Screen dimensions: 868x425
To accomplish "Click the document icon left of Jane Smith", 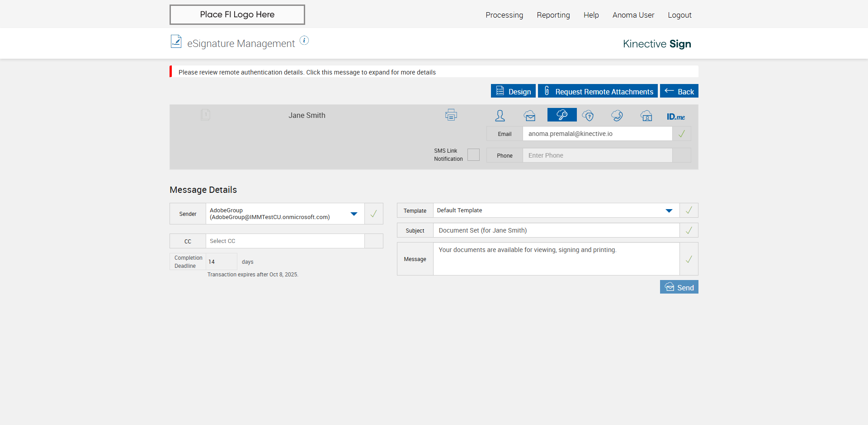I will click(205, 115).
